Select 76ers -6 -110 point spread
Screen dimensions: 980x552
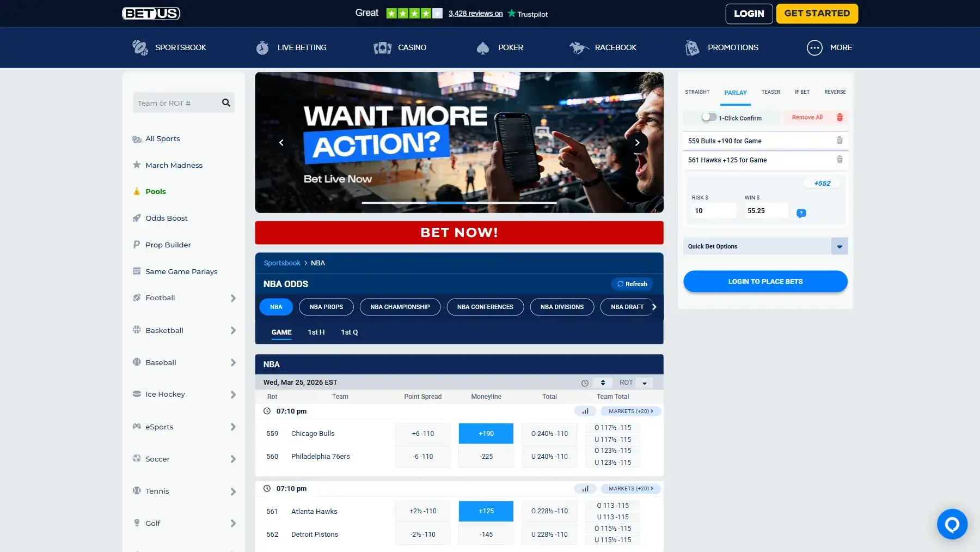click(423, 457)
